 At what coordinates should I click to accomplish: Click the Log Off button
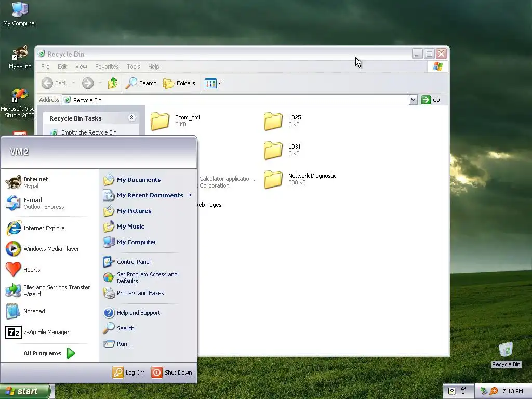point(129,373)
